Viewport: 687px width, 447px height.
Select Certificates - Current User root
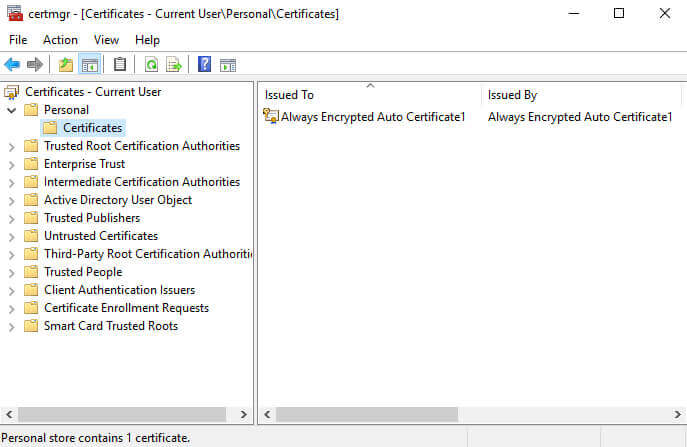[93, 92]
